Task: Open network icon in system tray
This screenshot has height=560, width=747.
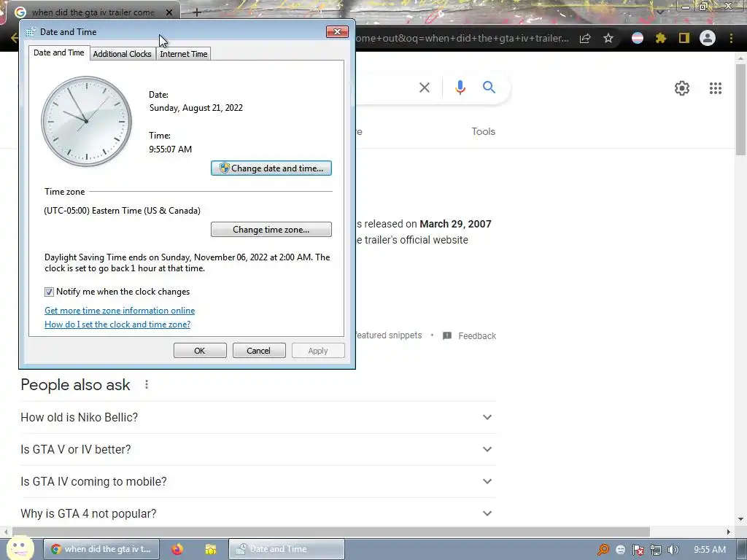Action: click(x=656, y=550)
